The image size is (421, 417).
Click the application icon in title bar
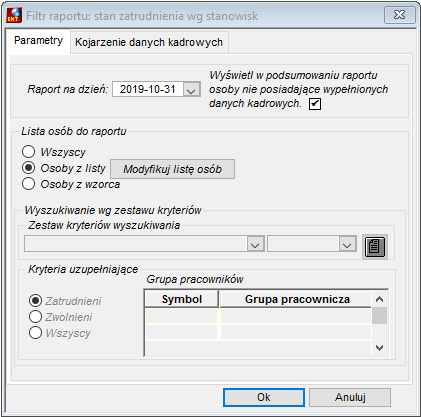pyautogui.click(x=14, y=15)
